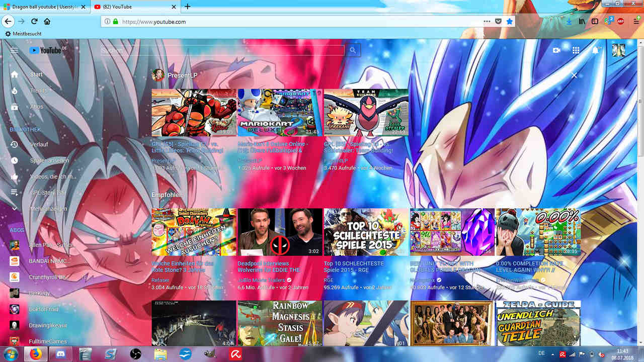The width and height of the screenshot is (644, 362).
Task: Open the Mario Kart 8 Deluxe thumbnail
Action: pos(280,113)
